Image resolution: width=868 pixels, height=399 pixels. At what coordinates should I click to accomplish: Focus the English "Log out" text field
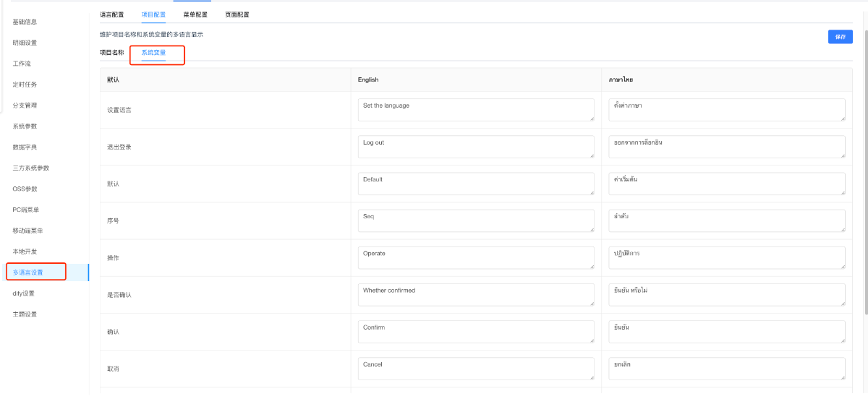[x=475, y=147]
